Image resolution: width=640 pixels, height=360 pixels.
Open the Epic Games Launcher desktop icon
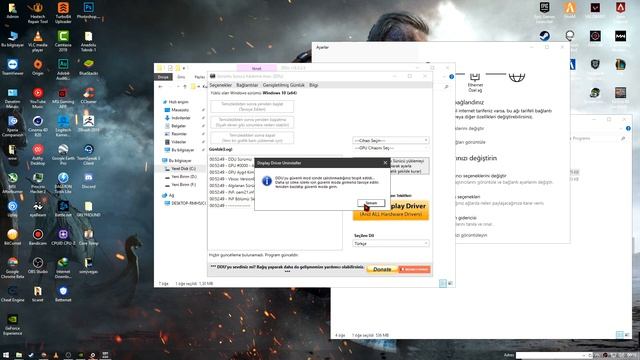point(544,11)
